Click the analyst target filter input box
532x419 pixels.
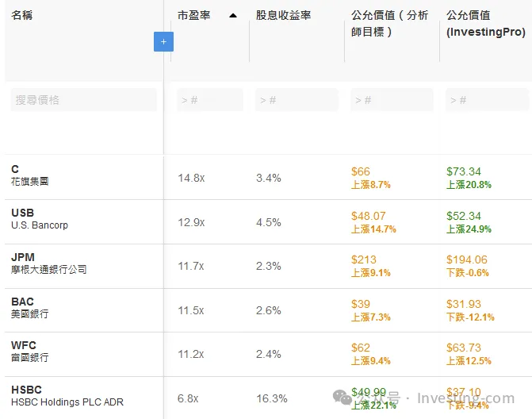coord(392,100)
